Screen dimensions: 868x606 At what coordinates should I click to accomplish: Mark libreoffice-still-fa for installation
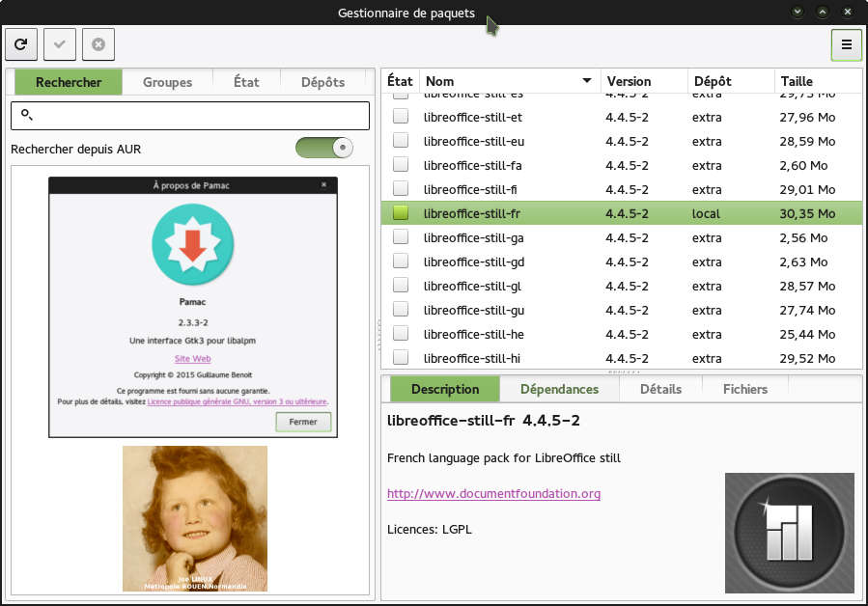click(x=401, y=164)
